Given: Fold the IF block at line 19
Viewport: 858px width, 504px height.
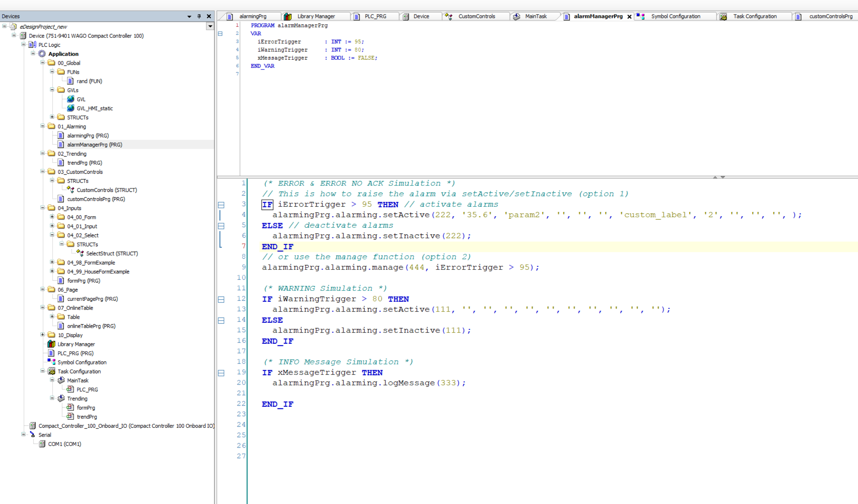Looking at the screenshot, I should click(x=221, y=373).
